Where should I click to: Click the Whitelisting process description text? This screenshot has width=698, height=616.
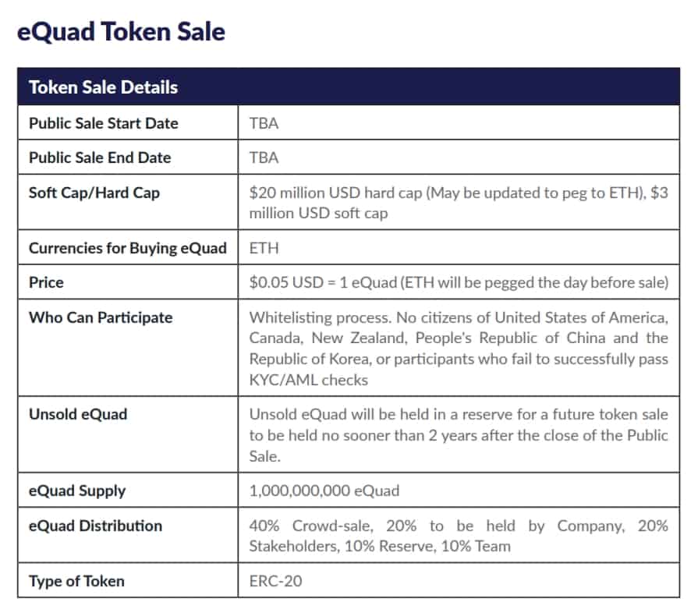tap(458, 349)
